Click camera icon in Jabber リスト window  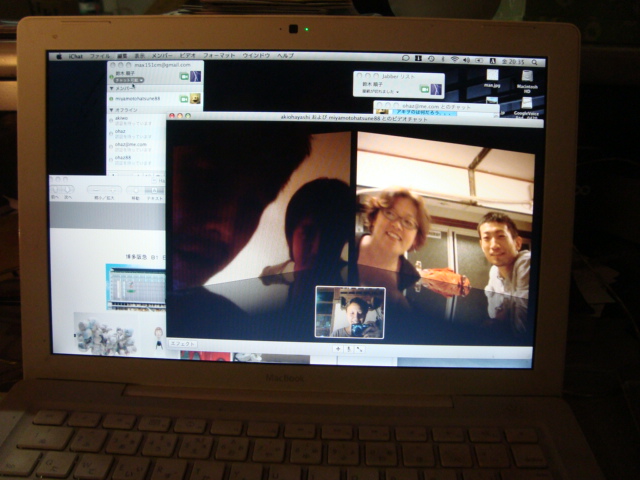[424, 89]
